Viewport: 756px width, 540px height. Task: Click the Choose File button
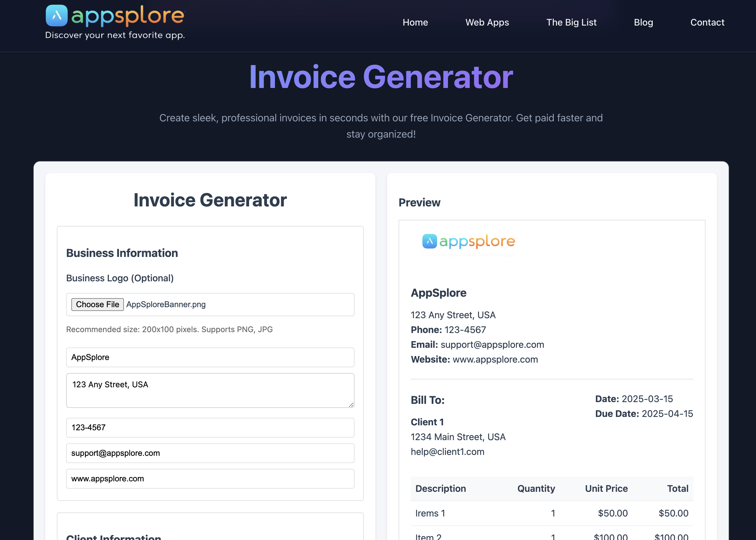point(97,304)
